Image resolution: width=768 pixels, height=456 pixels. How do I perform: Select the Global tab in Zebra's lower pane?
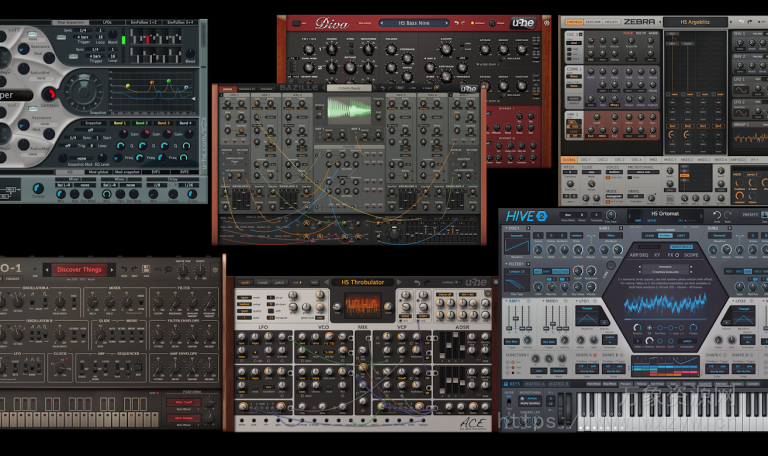point(569,160)
